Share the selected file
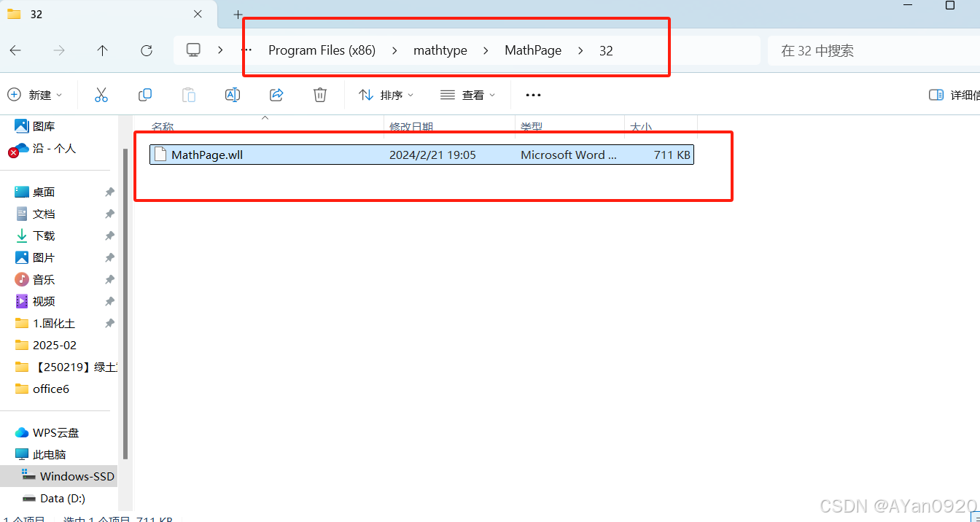980x522 pixels. click(276, 95)
